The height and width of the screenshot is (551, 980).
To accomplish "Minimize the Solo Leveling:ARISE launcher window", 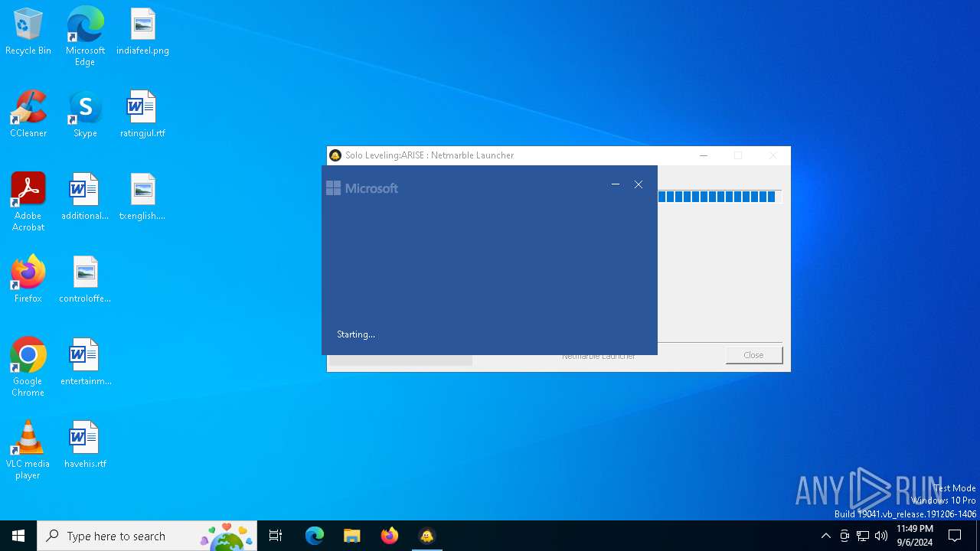I will (704, 155).
